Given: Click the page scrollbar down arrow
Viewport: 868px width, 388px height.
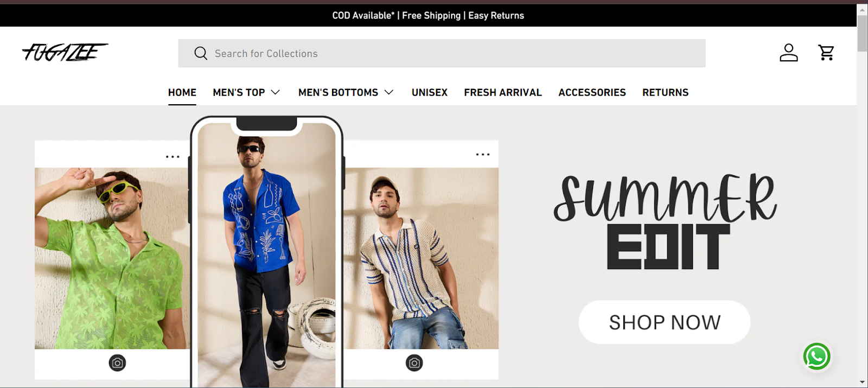Looking at the screenshot, I should pos(862,382).
